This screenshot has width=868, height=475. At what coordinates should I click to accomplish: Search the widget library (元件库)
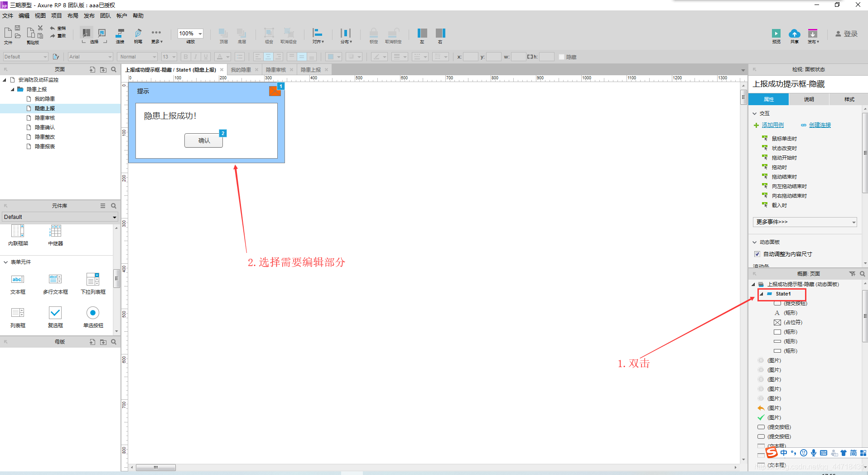[x=114, y=206]
